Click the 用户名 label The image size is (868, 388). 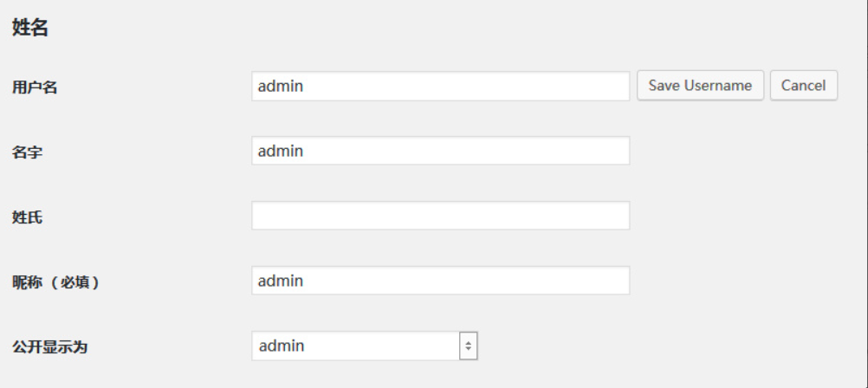35,87
